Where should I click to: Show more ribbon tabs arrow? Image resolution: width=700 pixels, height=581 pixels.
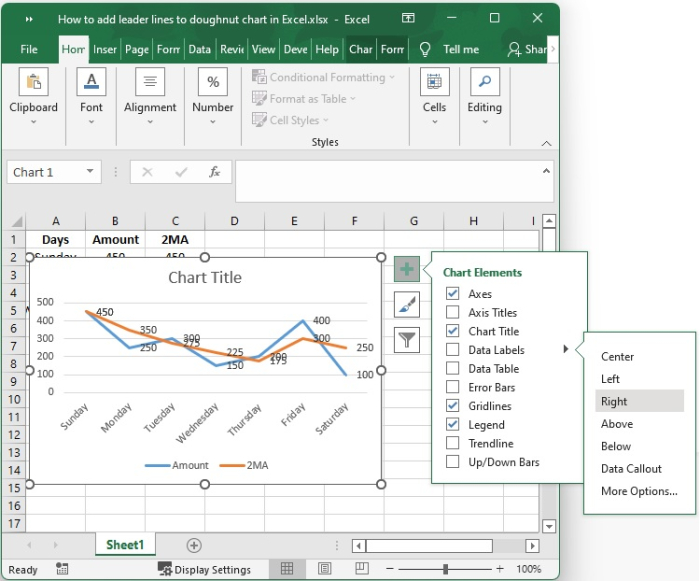[x=553, y=49]
